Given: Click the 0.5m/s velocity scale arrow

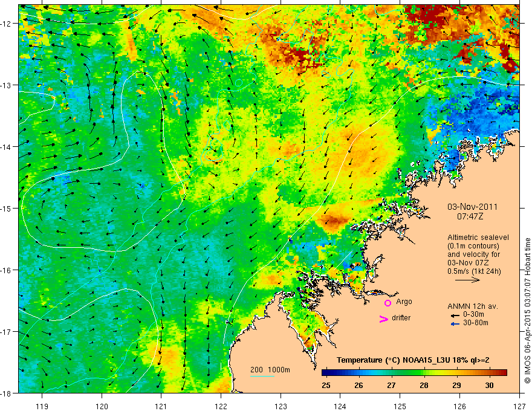Looking at the screenshot, I should click(467, 280).
